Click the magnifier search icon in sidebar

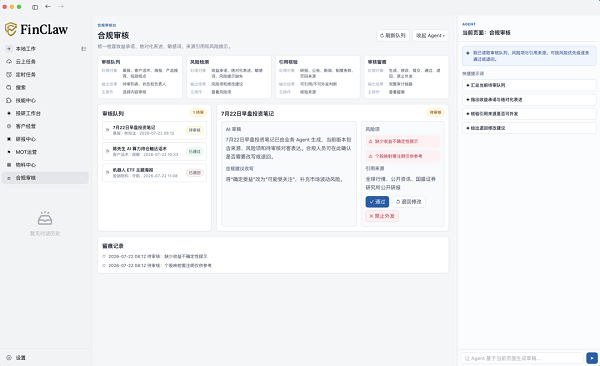tap(9, 88)
